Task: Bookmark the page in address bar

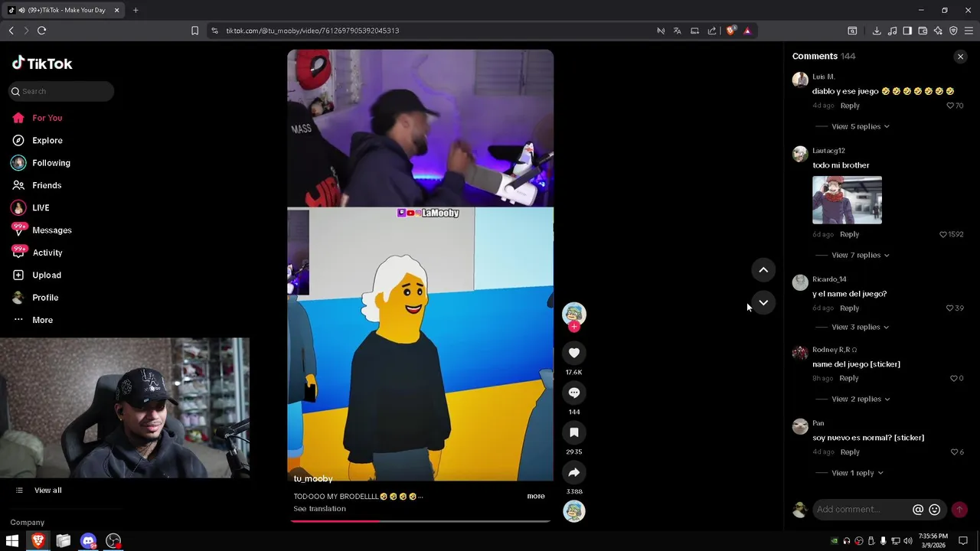Action: coord(194,31)
